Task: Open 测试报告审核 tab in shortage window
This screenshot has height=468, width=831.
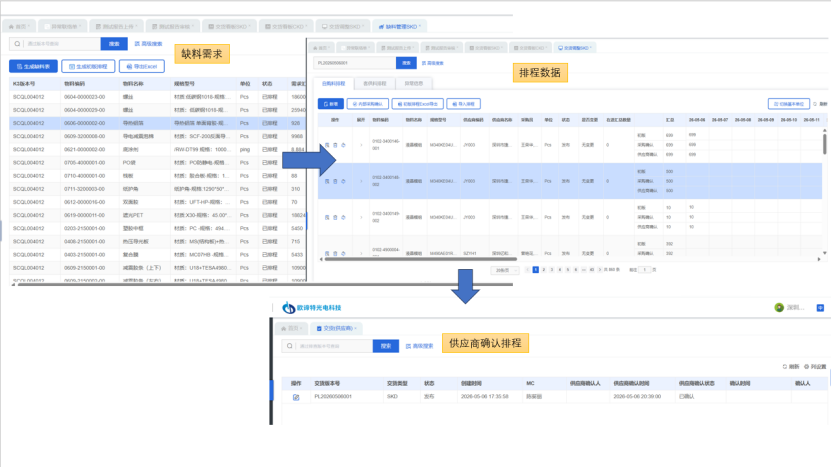Action: click(172, 27)
